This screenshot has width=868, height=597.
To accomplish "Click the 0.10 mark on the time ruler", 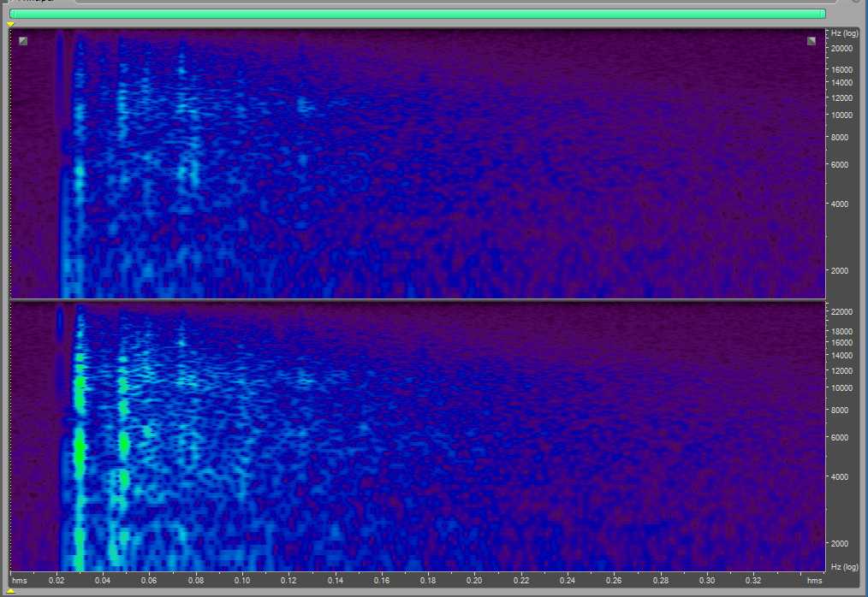I will tap(242, 581).
